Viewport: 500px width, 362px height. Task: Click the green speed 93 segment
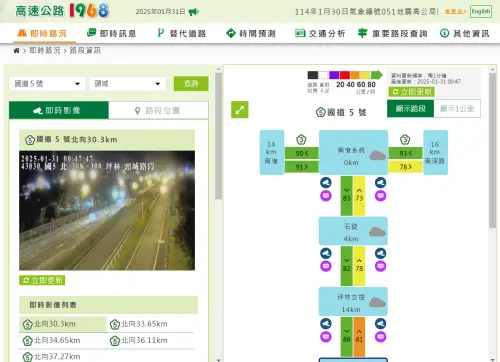click(405, 153)
